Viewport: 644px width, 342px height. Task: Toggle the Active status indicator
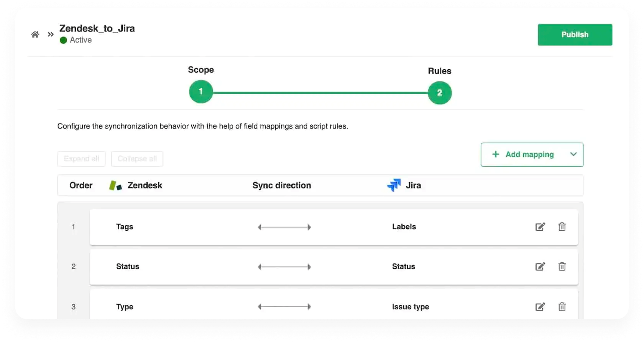click(64, 40)
